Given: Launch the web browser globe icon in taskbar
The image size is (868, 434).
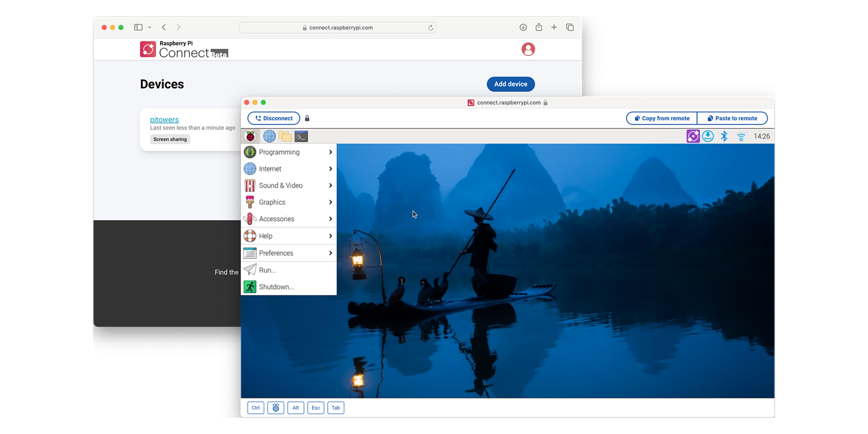Looking at the screenshot, I should [x=269, y=136].
